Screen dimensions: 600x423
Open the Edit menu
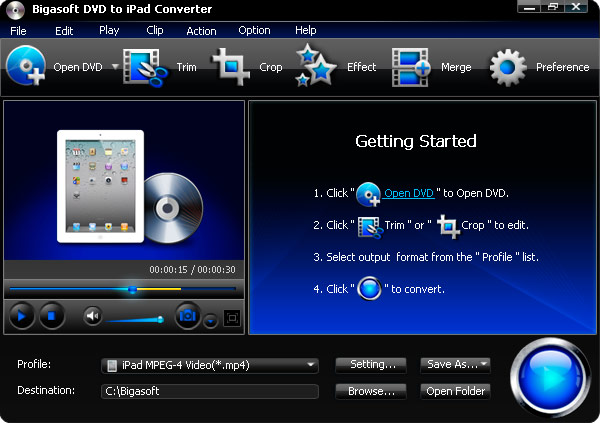click(64, 31)
